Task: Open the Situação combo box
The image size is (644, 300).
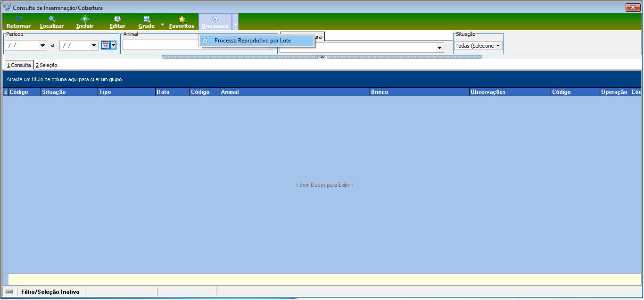Action: coord(479,46)
